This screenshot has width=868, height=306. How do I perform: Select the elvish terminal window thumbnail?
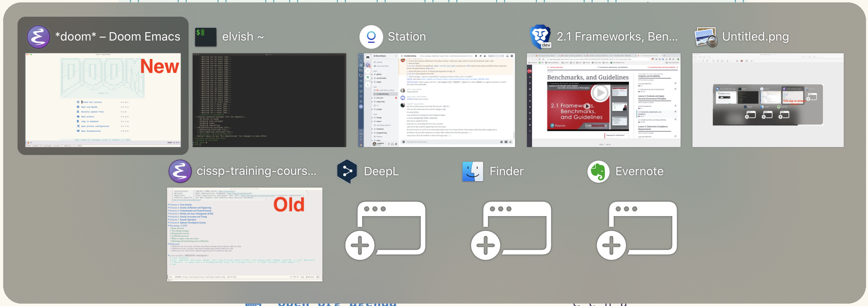[x=269, y=100]
